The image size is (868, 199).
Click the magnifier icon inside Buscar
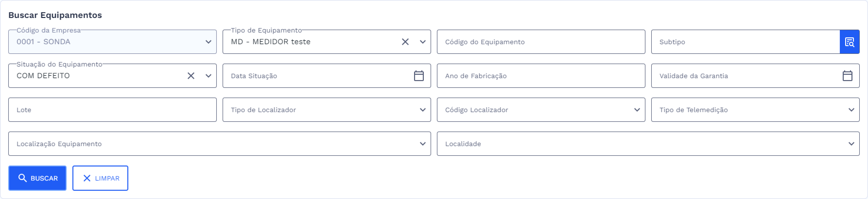click(x=22, y=178)
